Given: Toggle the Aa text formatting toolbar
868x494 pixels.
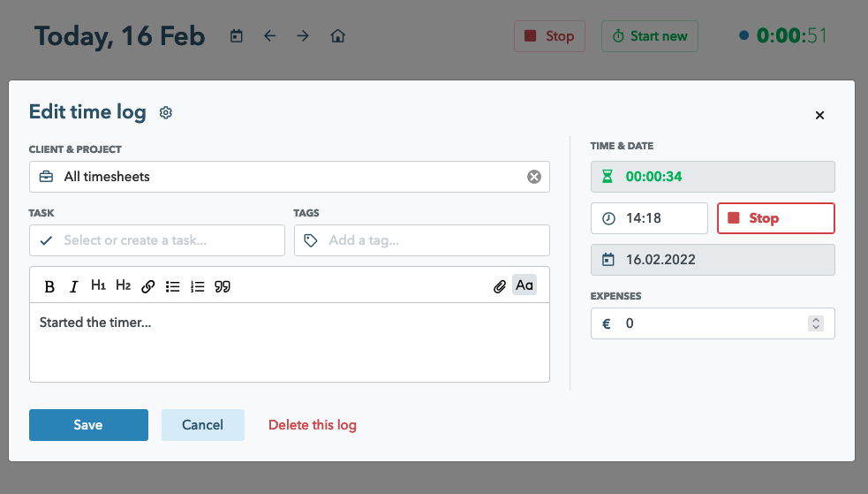Looking at the screenshot, I should click(x=525, y=285).
